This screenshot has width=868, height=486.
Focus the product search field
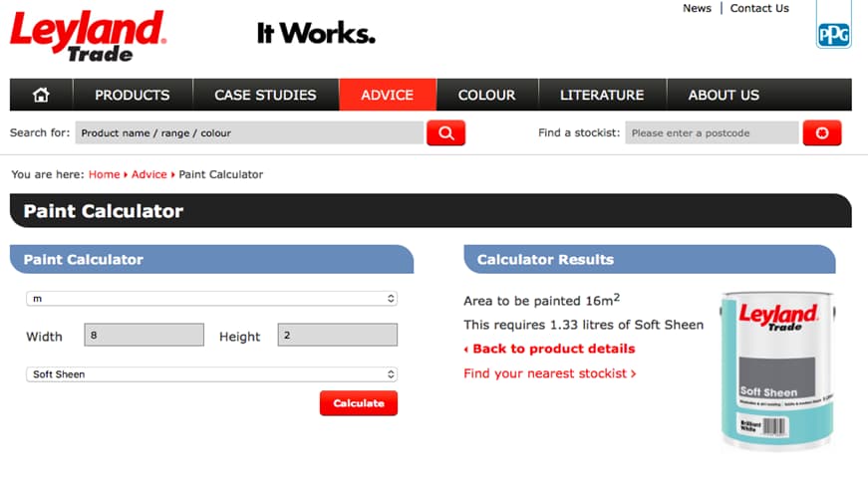point(250,133)
